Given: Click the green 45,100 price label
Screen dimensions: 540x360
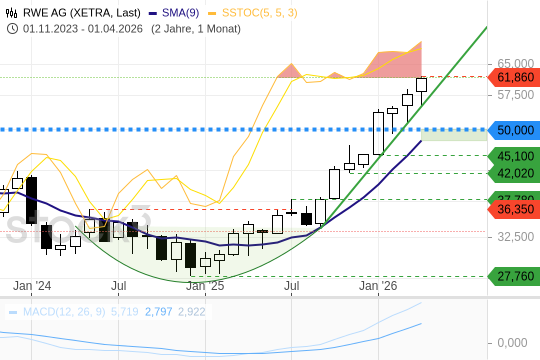Looking at the screenshot, I should tap(514, 156).
